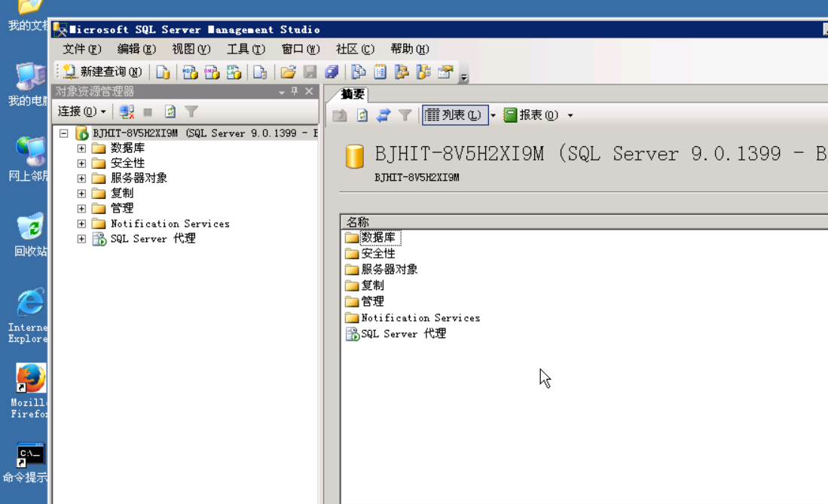Click the Save disk icon in toolbar
Image resolution: width=828 pixels, height=504 pixels.
click(310, 72)
